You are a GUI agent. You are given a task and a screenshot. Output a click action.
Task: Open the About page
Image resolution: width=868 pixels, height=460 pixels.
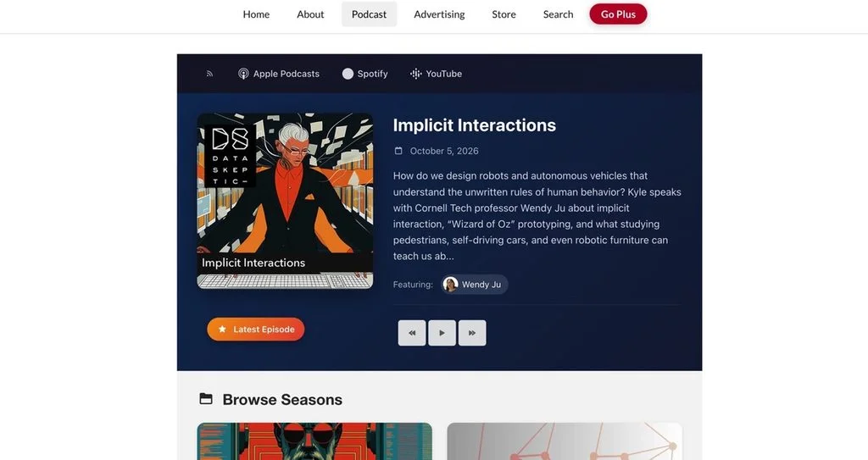310,14
